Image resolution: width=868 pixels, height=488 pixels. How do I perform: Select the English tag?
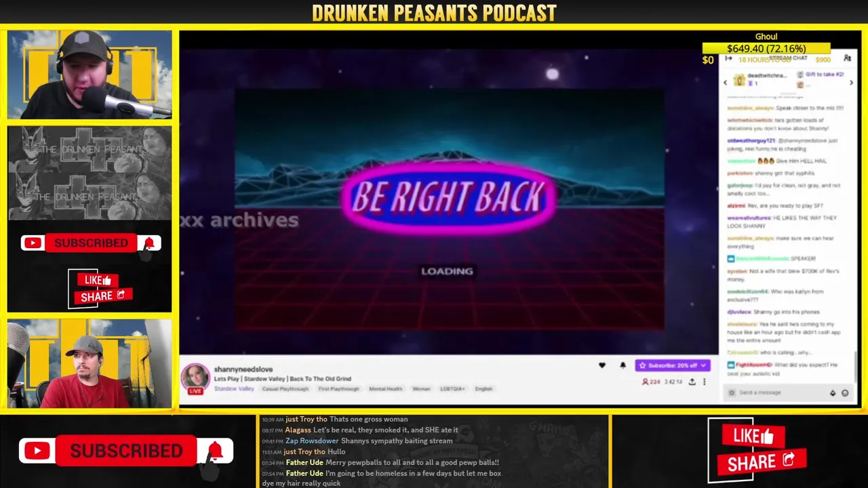[x=484, y=389]
